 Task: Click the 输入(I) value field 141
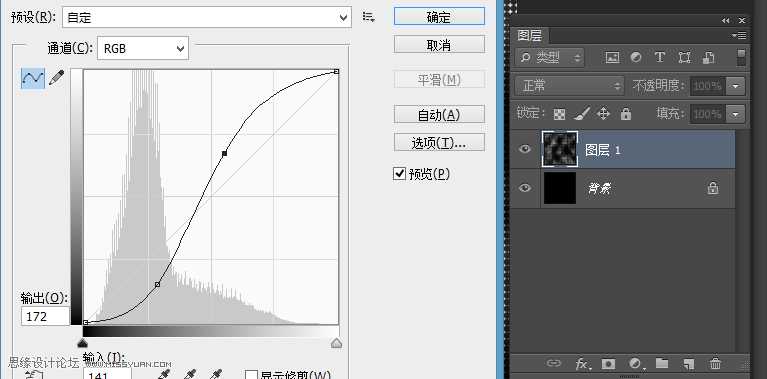click(107, 375)
